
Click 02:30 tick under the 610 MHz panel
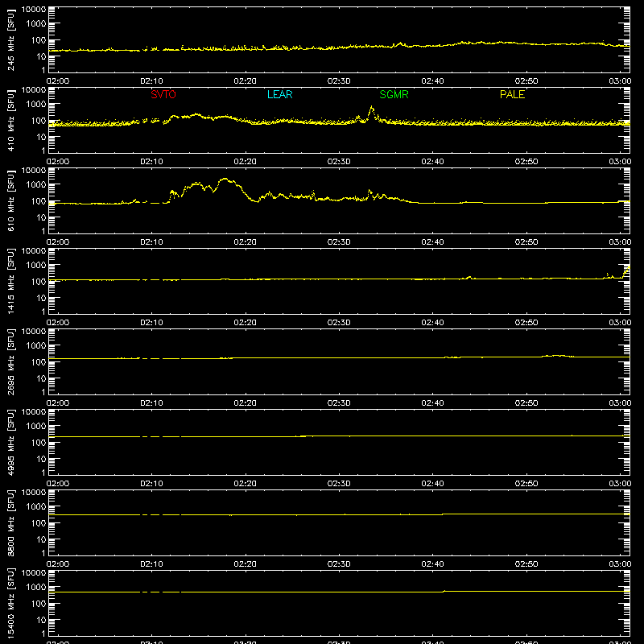point(339,242)
